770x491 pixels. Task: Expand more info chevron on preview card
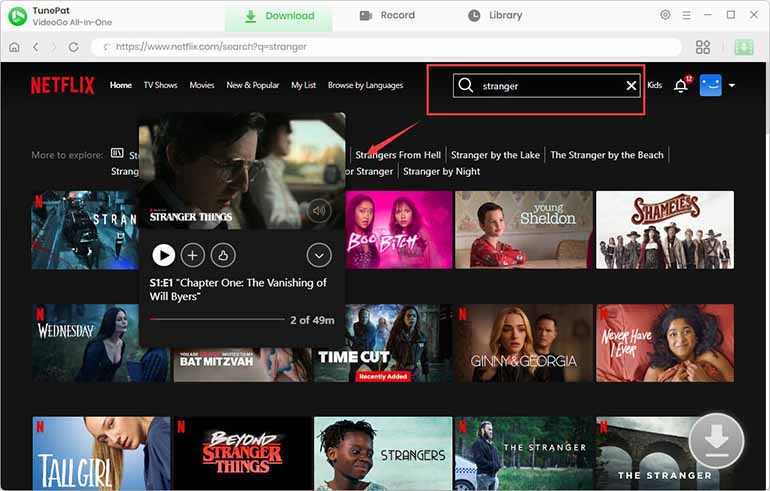319,255
